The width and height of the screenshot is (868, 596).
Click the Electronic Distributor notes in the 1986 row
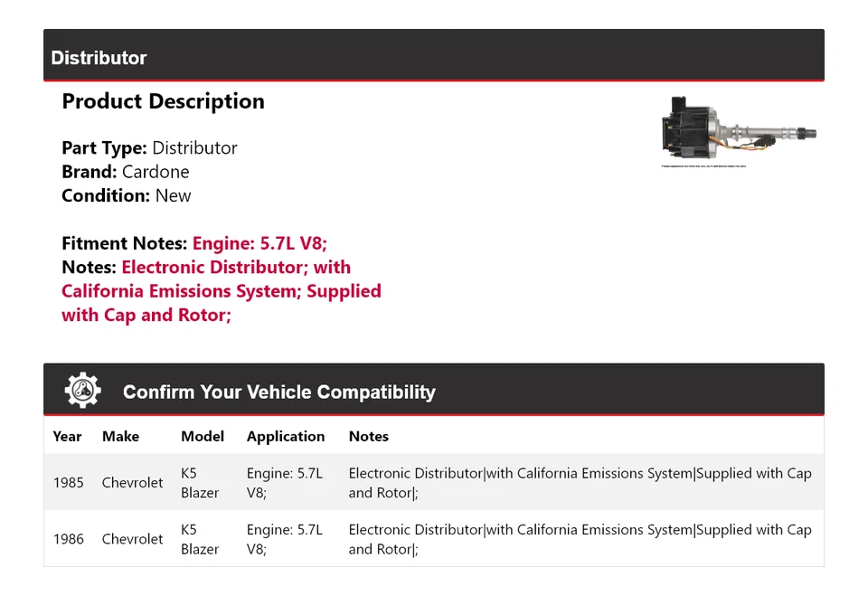pos(580,539)
